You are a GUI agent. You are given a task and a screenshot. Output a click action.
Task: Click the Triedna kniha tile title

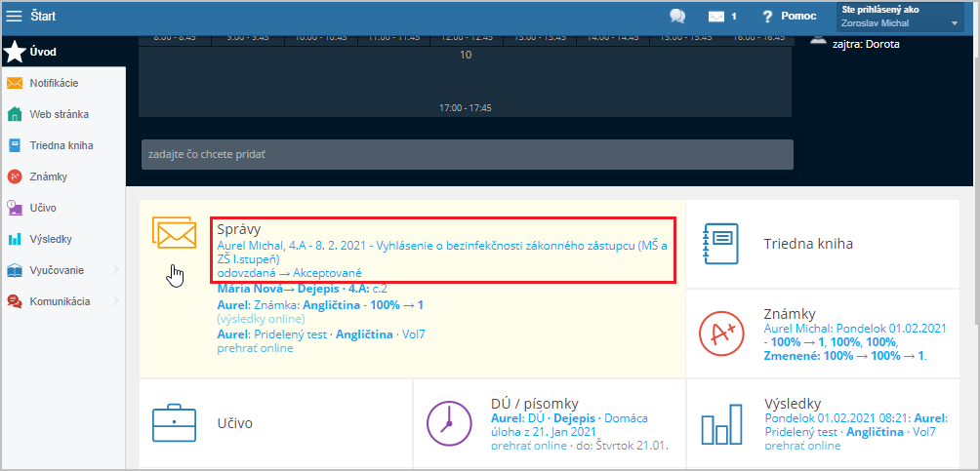click(808, 244)
